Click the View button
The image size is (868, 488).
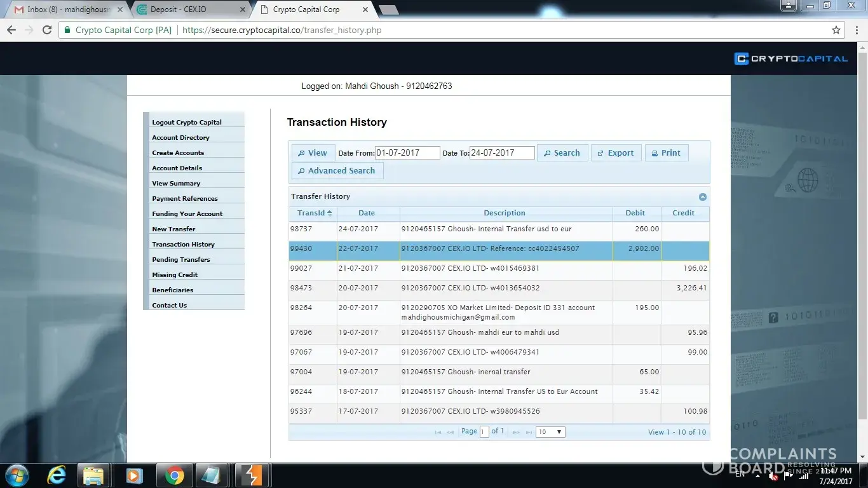click(x=313, y=153)
